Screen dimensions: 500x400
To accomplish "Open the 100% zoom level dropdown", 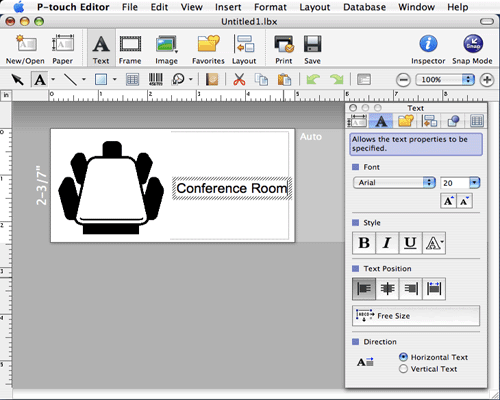I will point(445,80).
